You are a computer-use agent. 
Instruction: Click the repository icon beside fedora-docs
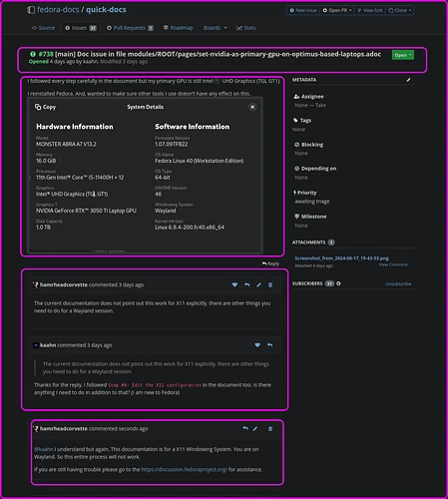coord(31,10)
